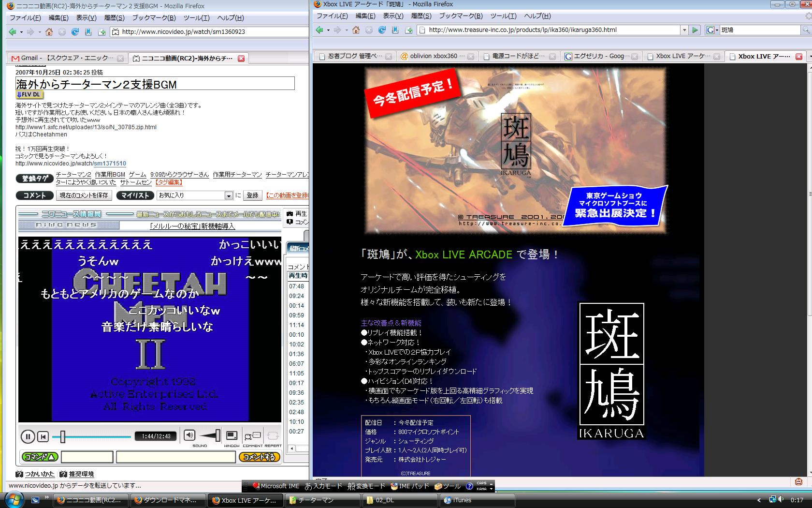Click the show desktop quick launch icon
Screen dimensions: 812x508
pyautogui.click(x=35, y=500)
